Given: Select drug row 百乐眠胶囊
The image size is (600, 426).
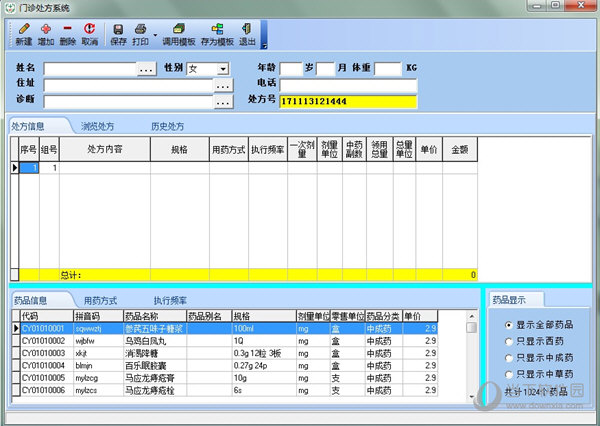Looking at the screenshot, I should (228, 366).
